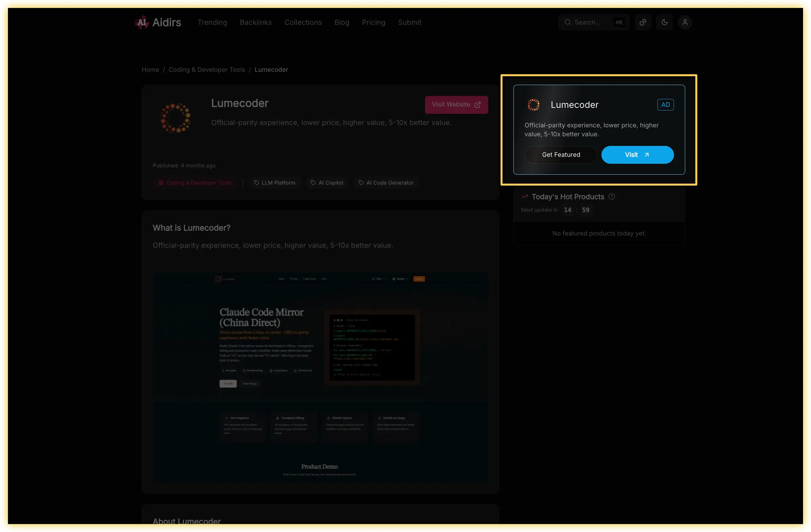Navigate to Home via the breadcrumb

pyautogui.click(x=150, y=69)
